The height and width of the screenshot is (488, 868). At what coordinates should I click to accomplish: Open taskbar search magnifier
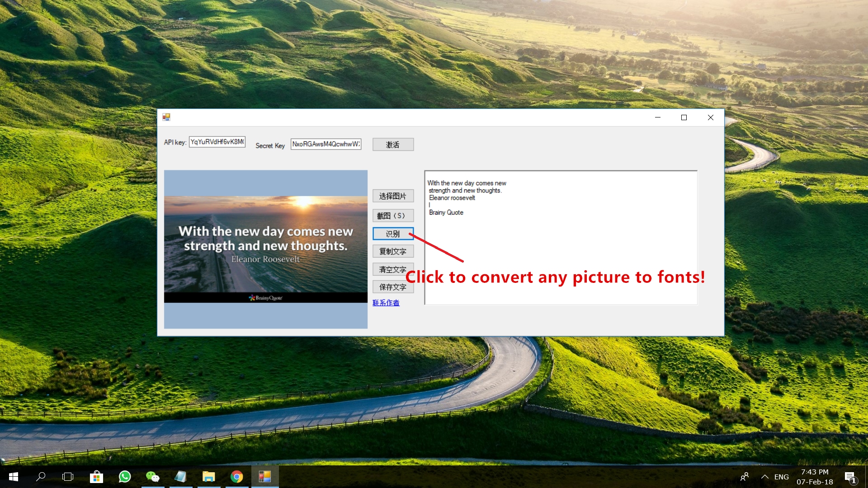point(41,477)
